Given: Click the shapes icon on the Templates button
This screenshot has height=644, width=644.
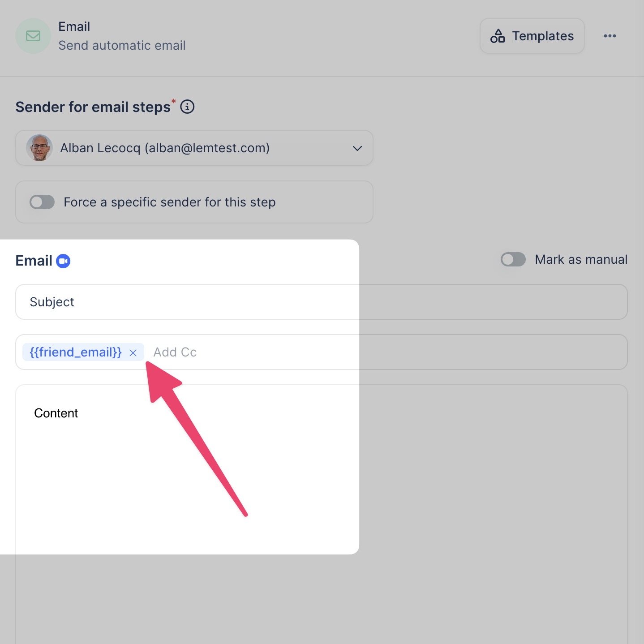Looking at the screenshot, I should (x=497, y=36).
